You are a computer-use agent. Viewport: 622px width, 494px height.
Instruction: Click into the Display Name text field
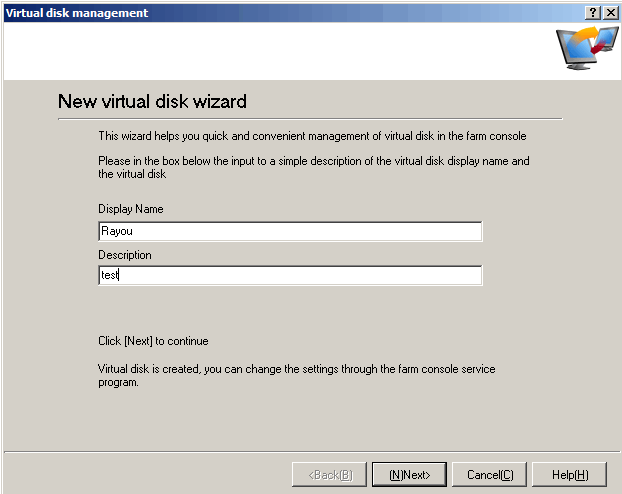click(x=290, y=231)
